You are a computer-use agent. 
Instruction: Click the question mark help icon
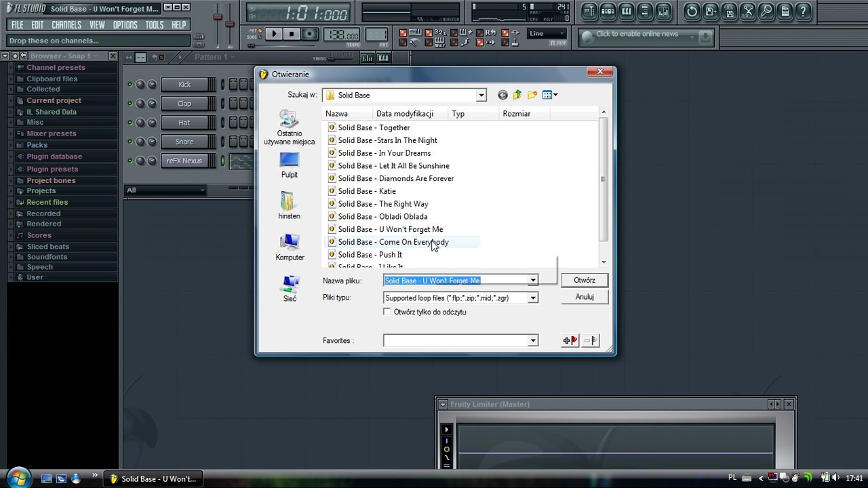[803, 11]
